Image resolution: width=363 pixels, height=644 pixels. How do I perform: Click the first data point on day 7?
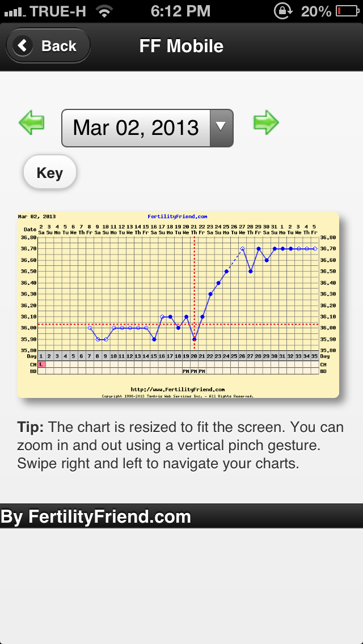coord(90,328)
